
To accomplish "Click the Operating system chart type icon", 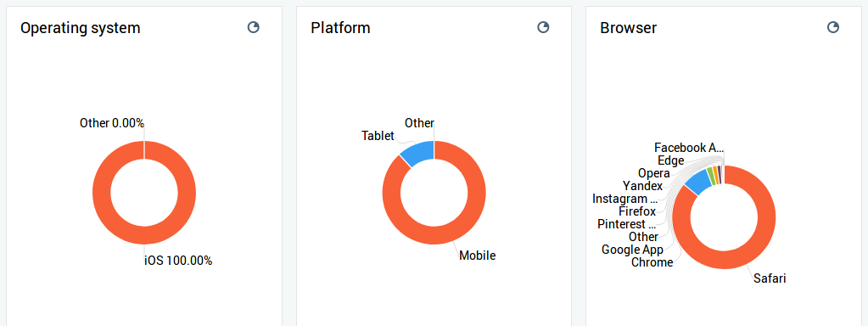I will 254,28.
